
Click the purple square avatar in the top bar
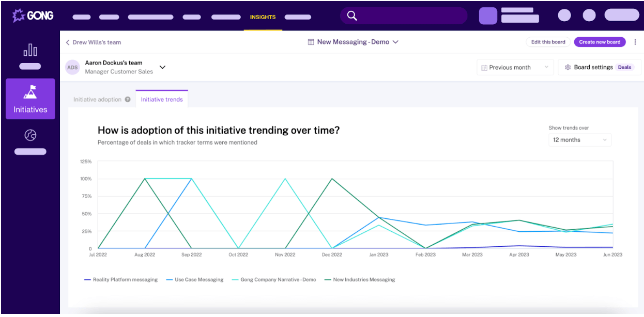(488, 16)
